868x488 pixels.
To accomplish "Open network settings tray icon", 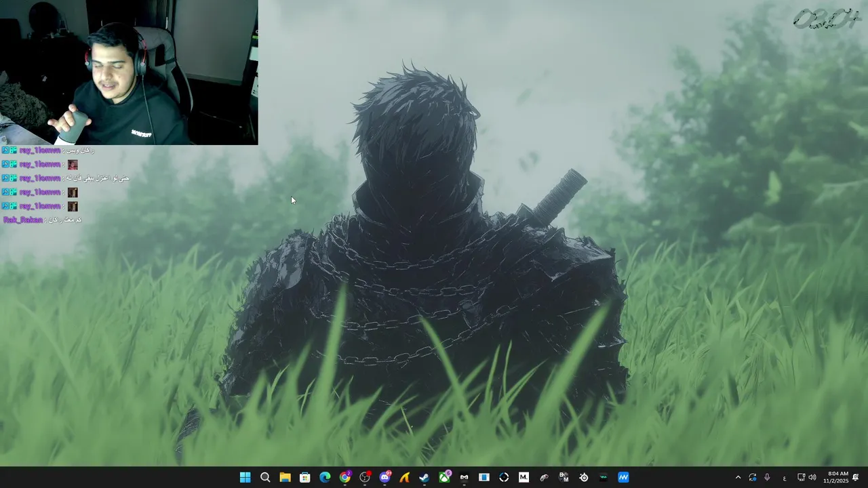I will click(x=801, y=478).
